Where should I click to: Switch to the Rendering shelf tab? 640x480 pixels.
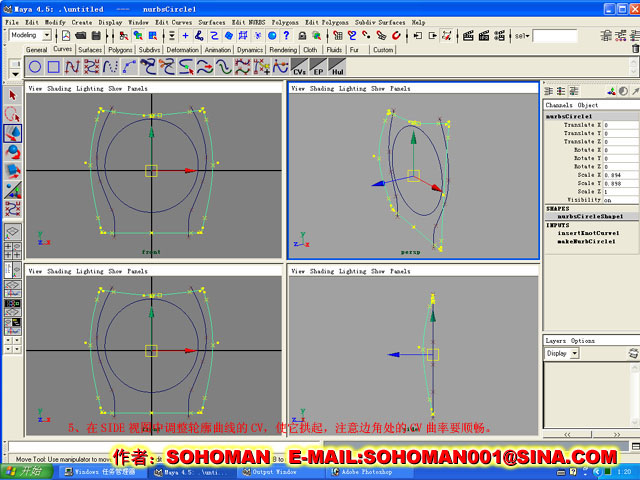(283, 50)
